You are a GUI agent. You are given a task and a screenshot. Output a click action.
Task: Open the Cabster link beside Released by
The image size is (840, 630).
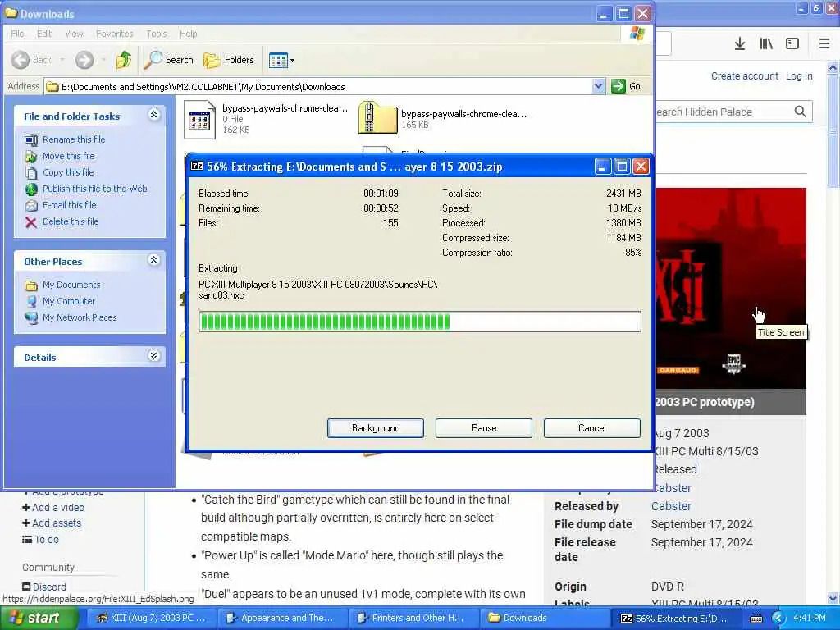671,506
